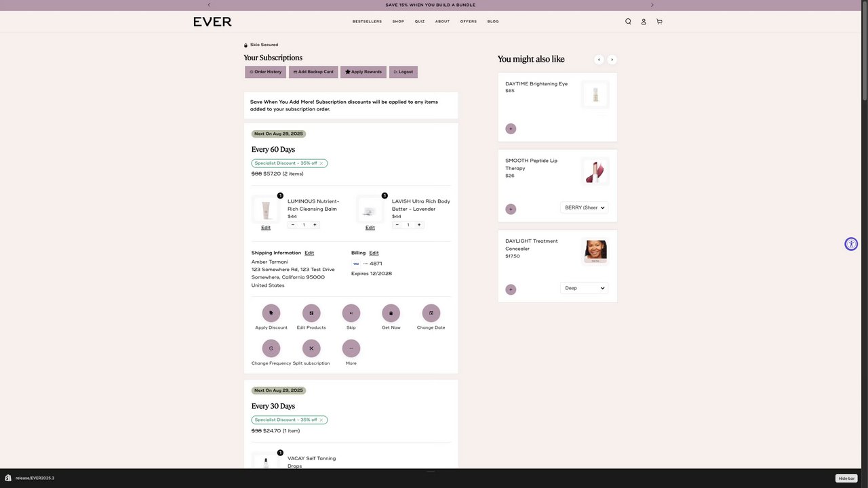Open the ABOUT menu
This screenshot has width=868, height=488.
442,22
